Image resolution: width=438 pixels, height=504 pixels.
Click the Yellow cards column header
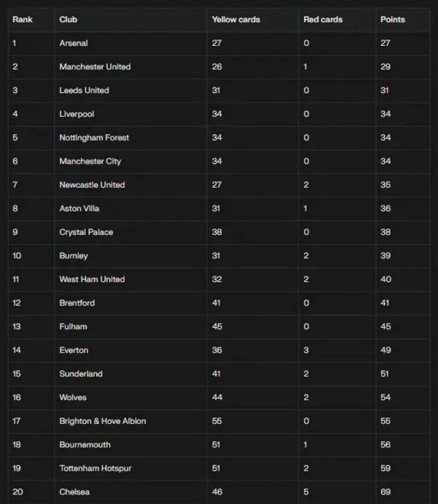(236, 20)
